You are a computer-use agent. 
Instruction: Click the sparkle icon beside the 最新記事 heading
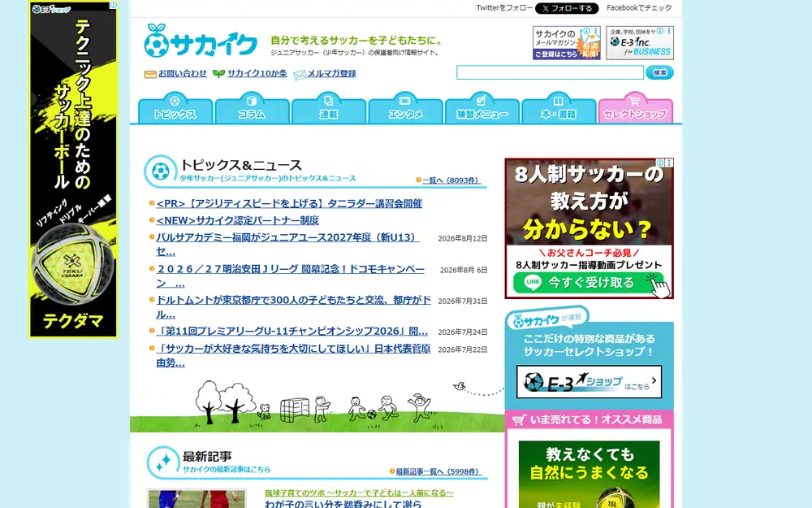pyautogui.click(x=164, y=462)
